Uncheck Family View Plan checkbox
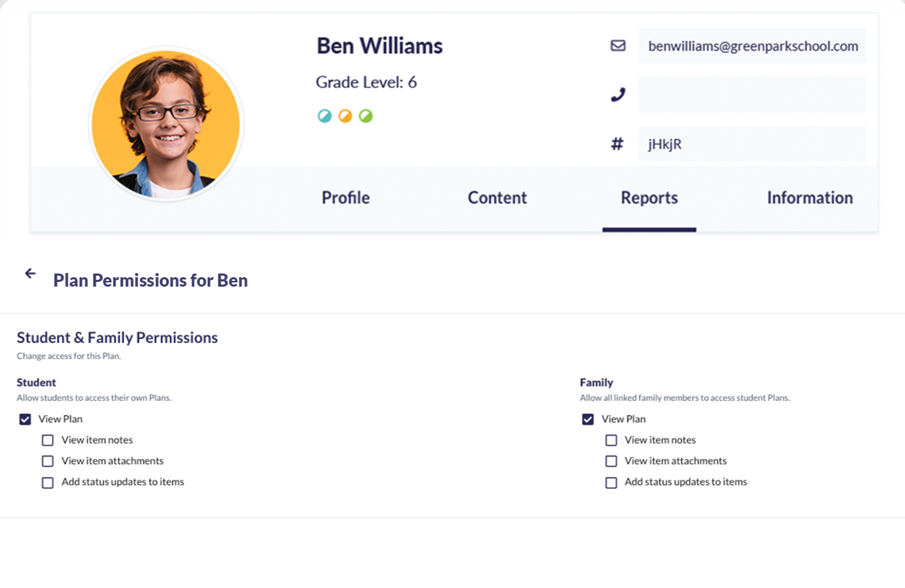 (x=588, y=419)
